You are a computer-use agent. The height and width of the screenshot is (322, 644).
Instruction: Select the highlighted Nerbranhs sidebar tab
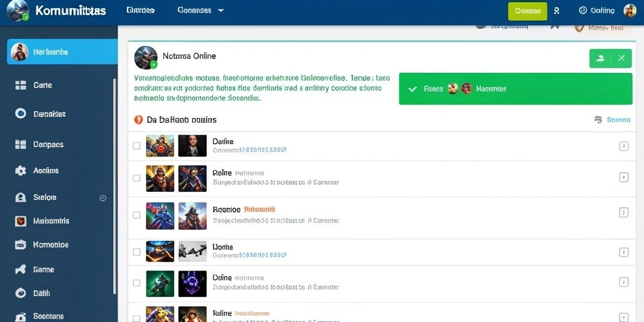(62, 52)
